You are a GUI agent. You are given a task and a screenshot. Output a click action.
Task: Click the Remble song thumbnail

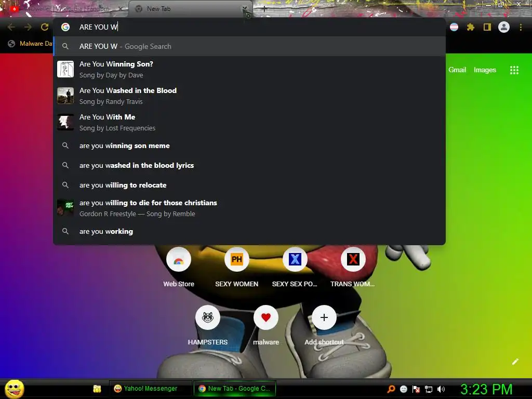pos(65,208)
